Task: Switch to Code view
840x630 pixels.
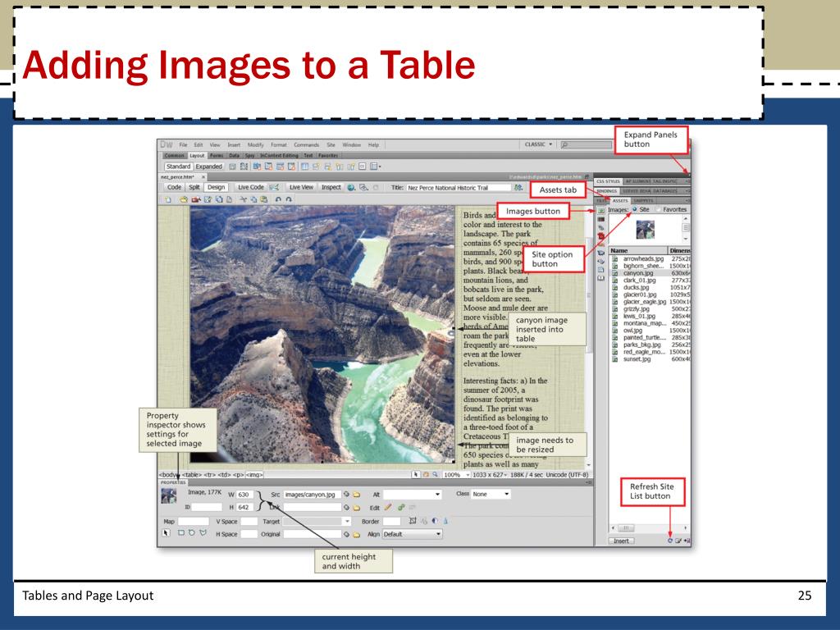Action: point(174,188)
